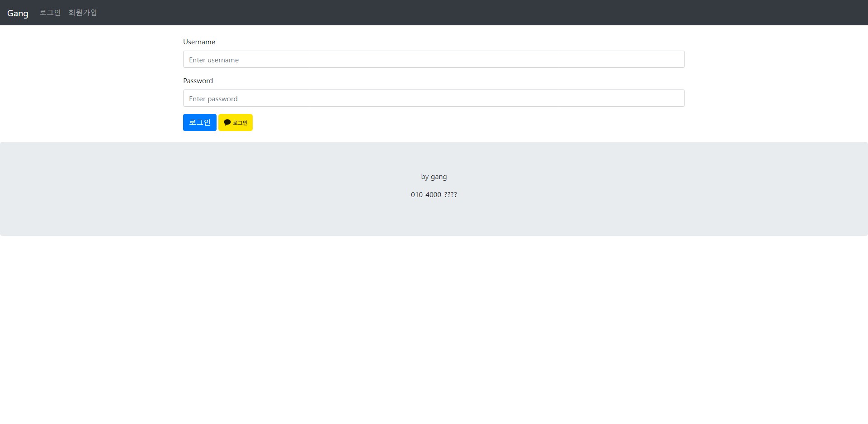Click the Gang brand text to go home
The width and height of the screenshot is (868, 424).
(18, 13)
